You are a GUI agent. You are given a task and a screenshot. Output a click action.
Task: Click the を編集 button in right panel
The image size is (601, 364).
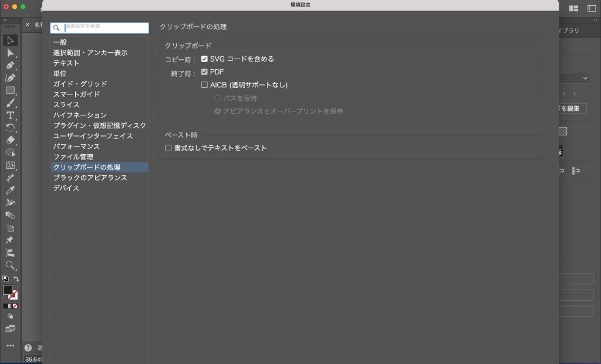[572, 108]
